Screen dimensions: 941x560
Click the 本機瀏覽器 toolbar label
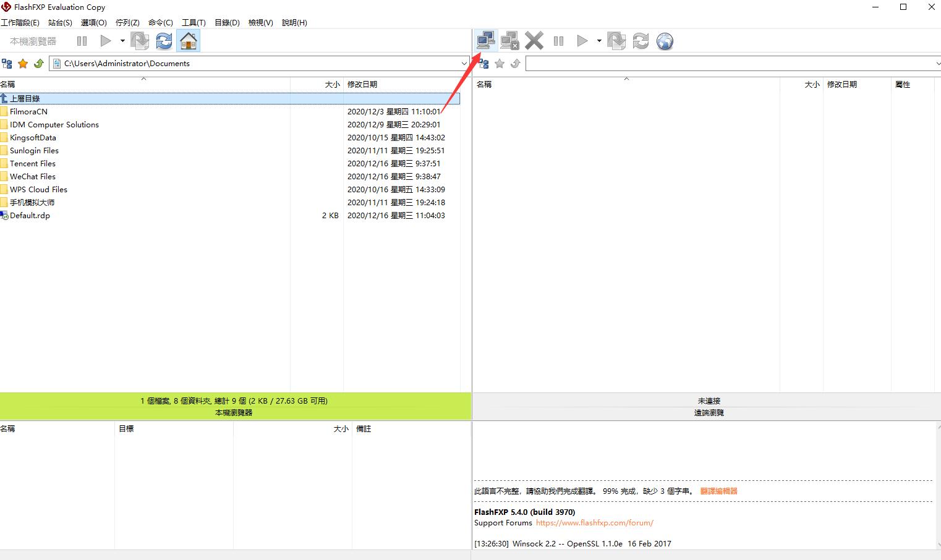[33, 41]
